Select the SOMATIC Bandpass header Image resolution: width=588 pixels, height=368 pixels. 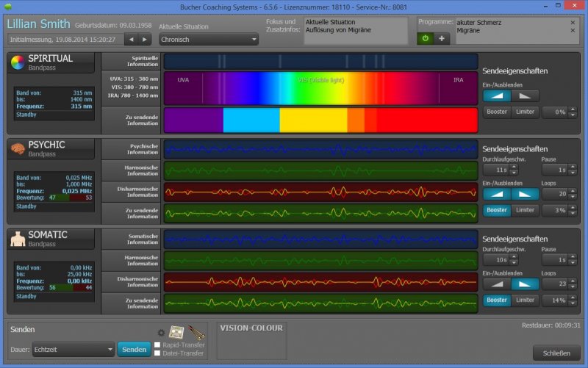(x=51, y=239)
